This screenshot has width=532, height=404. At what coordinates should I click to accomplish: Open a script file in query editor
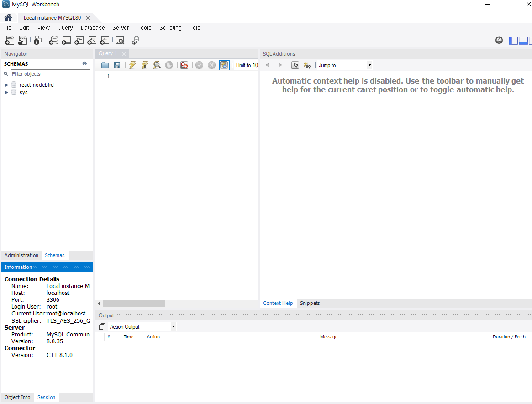105,65
